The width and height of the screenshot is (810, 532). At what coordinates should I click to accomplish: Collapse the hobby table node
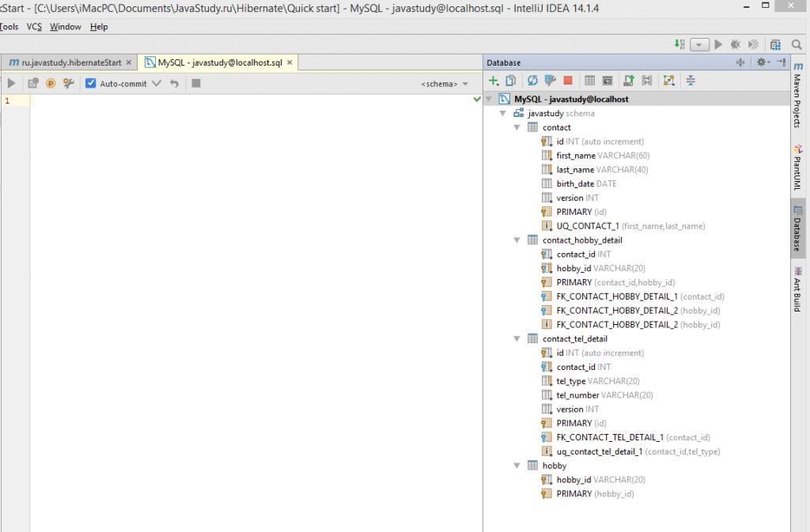517,466
